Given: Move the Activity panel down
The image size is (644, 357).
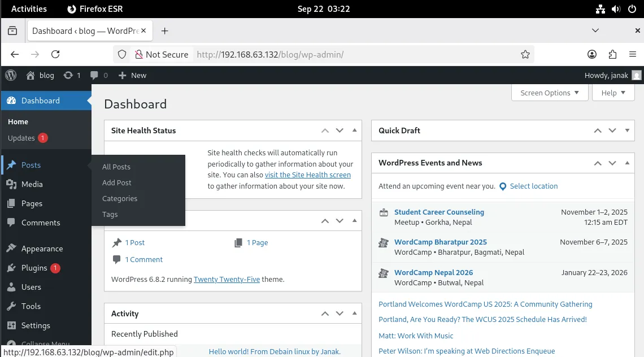Looking at the screenshot, I should click(x=340, y=314).
